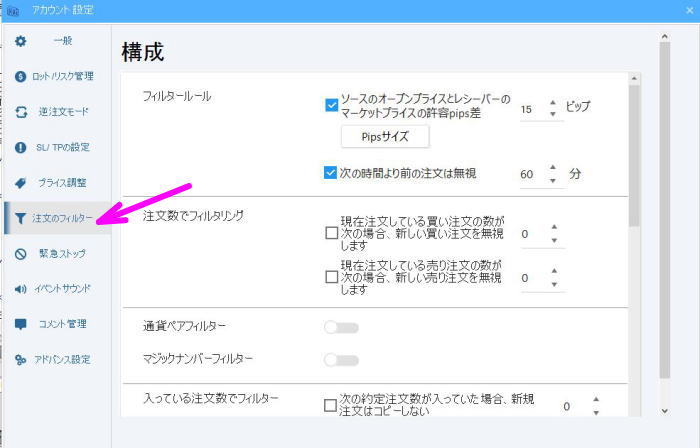
Task: Open the 緊急ストップ section
Action: pyautogui.click(x=58, y=253)
